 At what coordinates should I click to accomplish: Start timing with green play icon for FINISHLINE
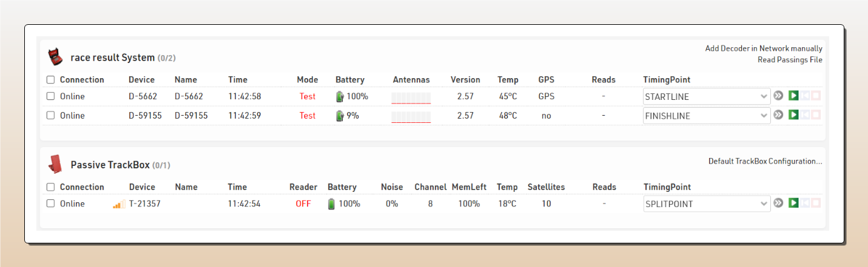793,115
